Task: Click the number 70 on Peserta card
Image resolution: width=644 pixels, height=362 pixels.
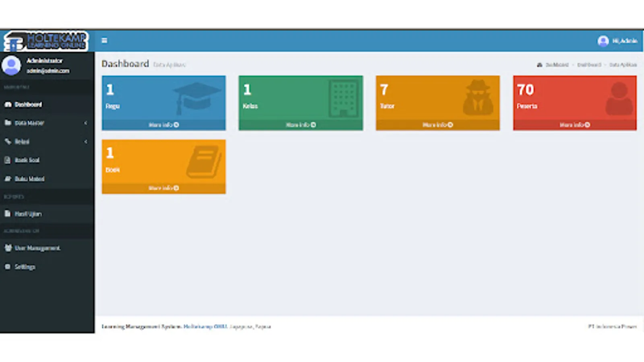Action: point(526,90)
